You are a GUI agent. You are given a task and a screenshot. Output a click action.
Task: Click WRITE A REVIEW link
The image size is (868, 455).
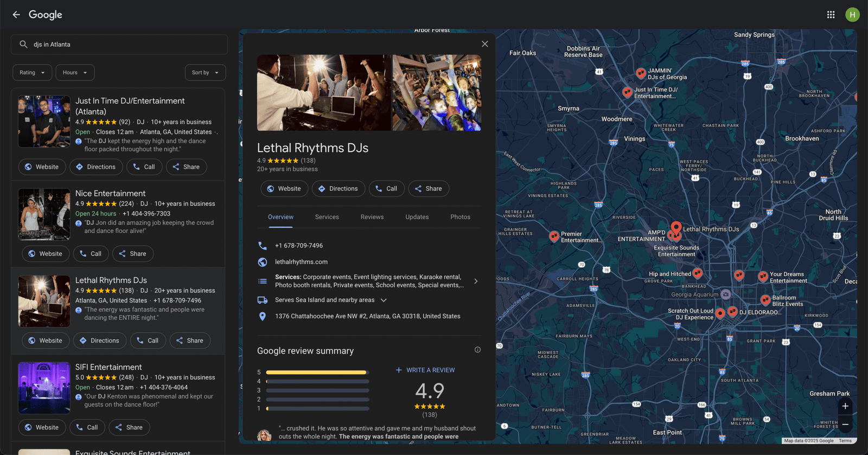coord(425,370)
